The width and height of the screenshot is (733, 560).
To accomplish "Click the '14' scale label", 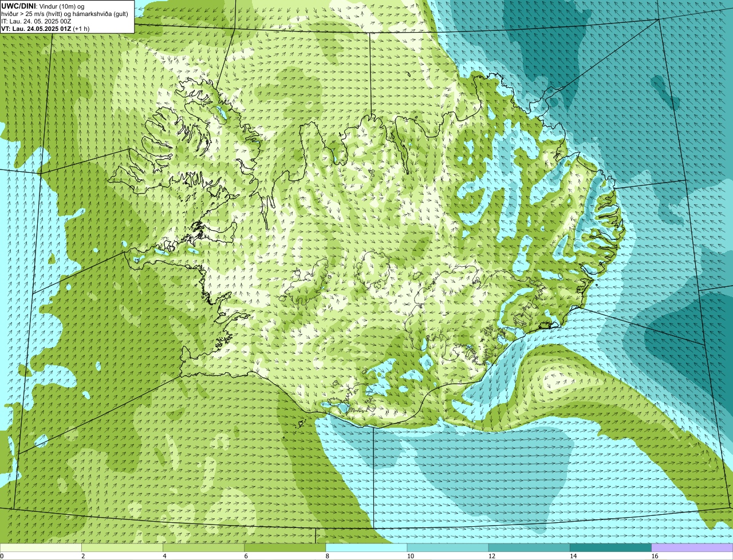I will click(573, 556).
